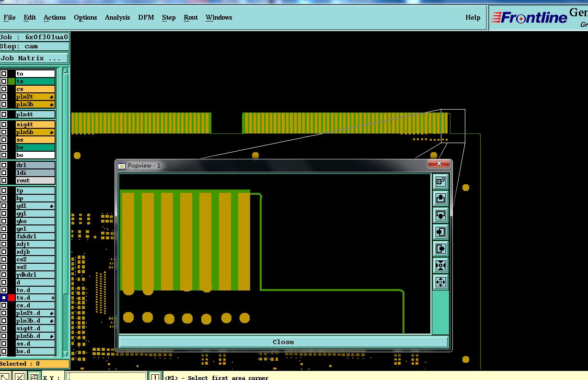The height and width of the screenshot is (380, 588).
Task: Open the Analysis menu
Action: [117, 17]
